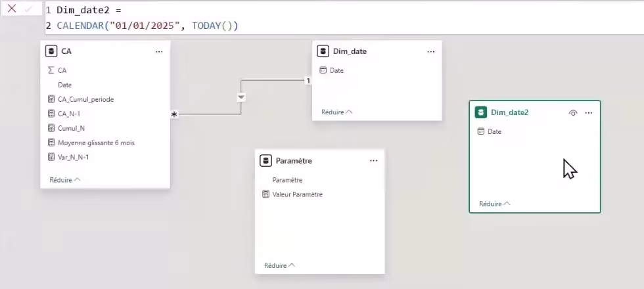The image size is (644, 289).
Task: Select the Valeur Paramètre measure
Action: pos(297,194)
